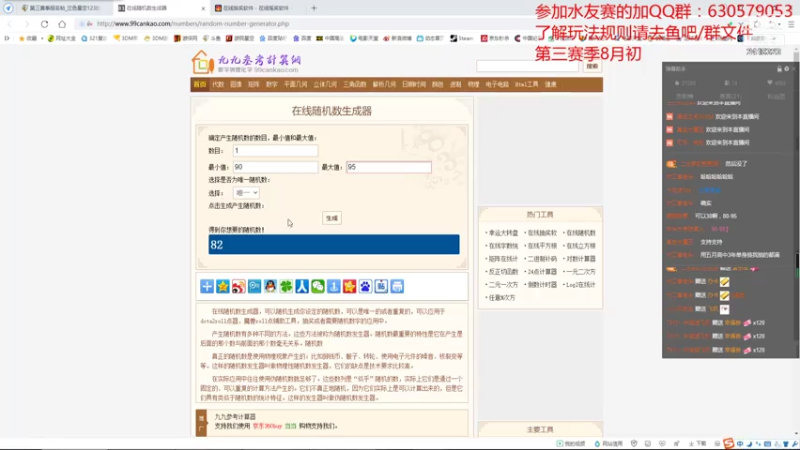
Task: Open the 斗鱼 bookmark
Action: pyautogui.click(x=212, y=38)
